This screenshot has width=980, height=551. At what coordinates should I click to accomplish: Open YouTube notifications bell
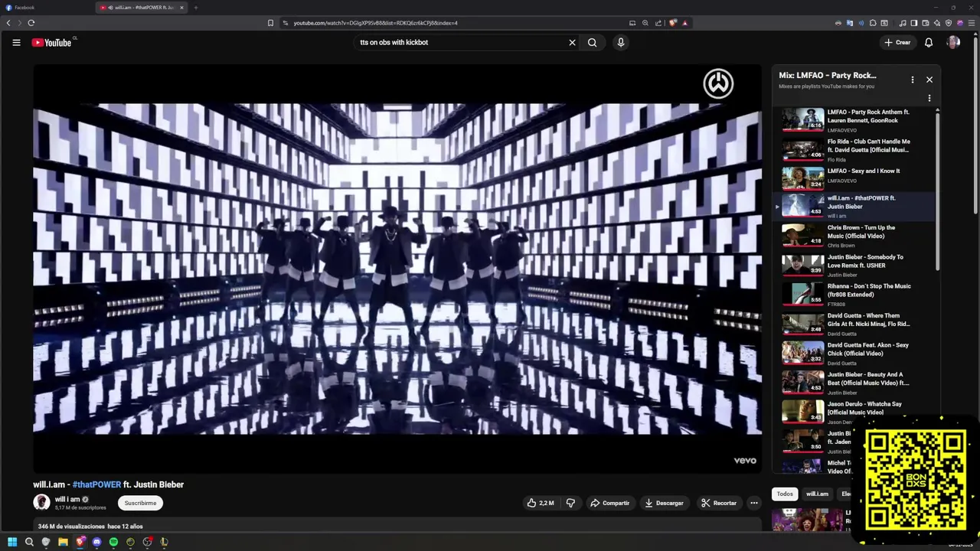pos(929,42)
